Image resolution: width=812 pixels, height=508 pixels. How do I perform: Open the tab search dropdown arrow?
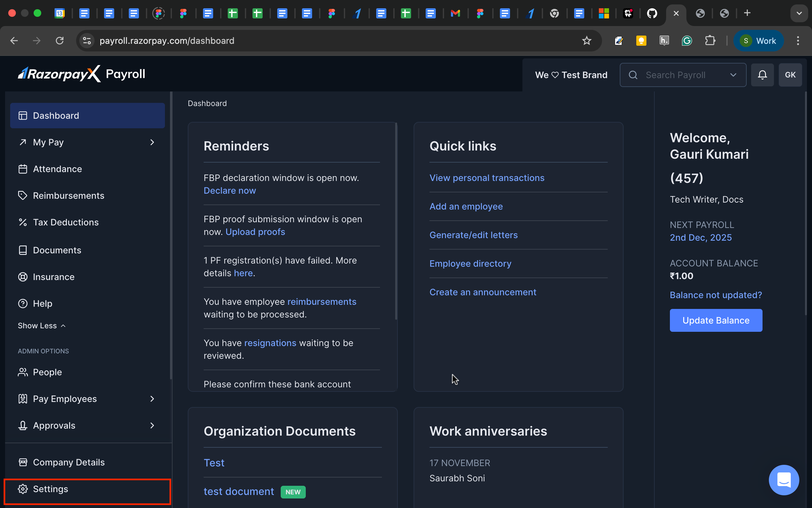(x=799, y=13)
